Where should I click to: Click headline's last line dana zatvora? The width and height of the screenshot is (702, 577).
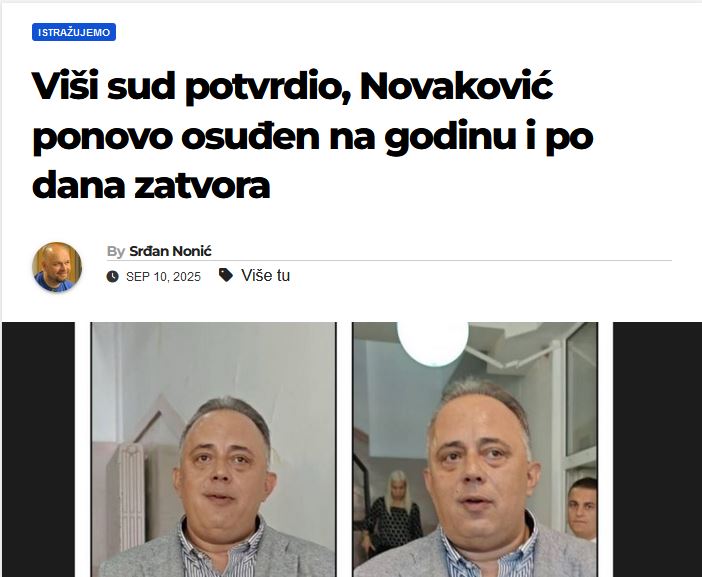tap(151, 185)
